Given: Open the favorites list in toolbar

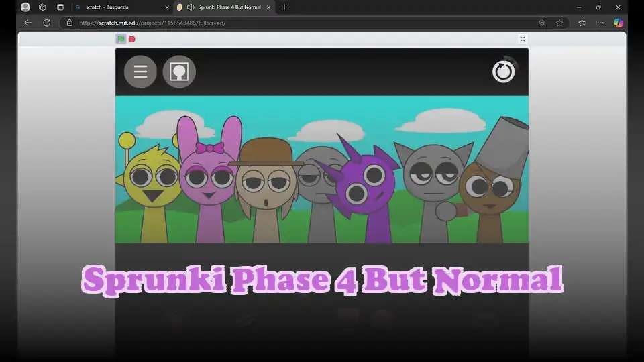Looking at the screenshot, I should (x=582, y=23).
